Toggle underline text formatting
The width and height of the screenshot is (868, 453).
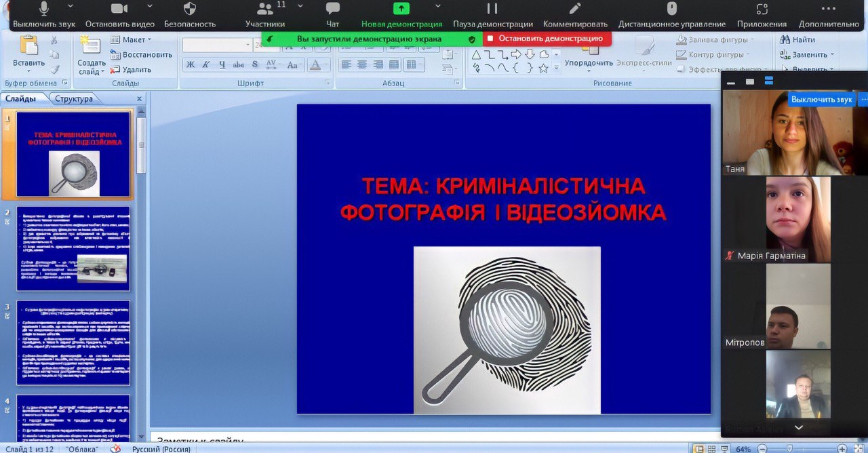coord(222,65)
